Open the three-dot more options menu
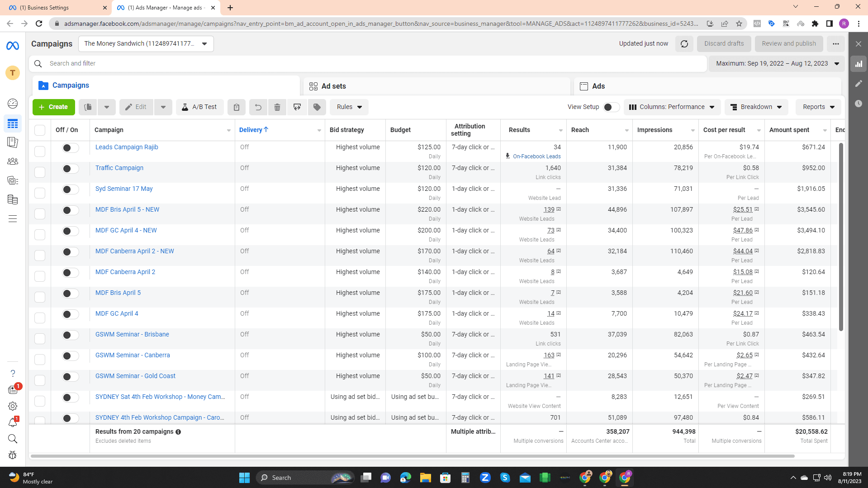 pyautogui.click(x=836, y=44)
